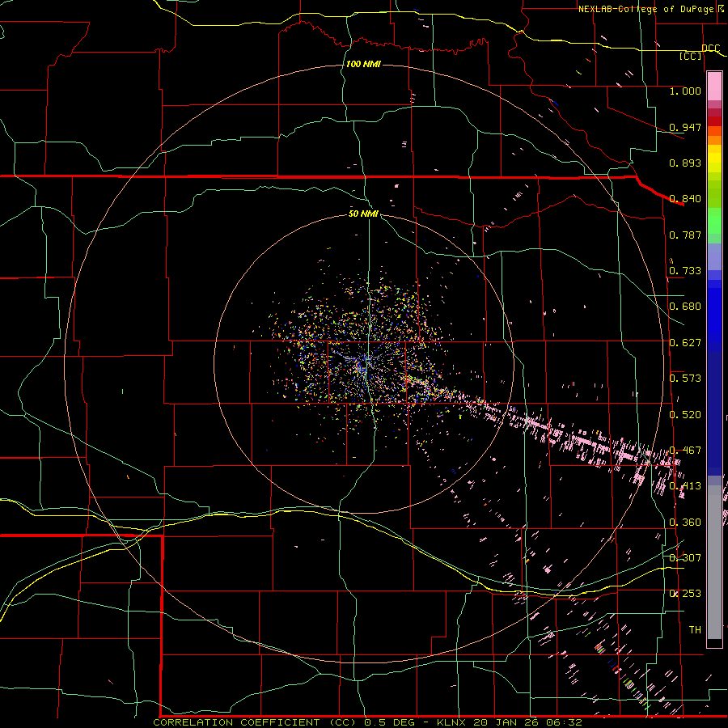Click the 50 NMI range ring label
This screenshot has width=728, height=728.
(363, 214)
